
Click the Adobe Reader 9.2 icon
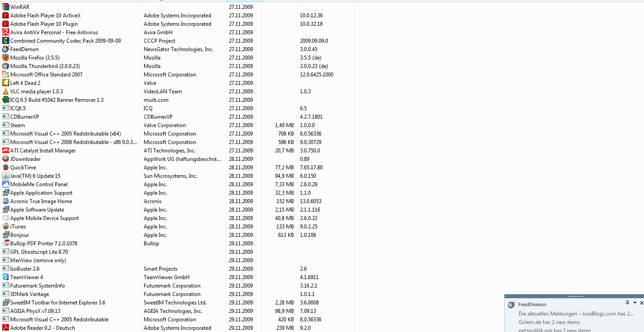5,328
